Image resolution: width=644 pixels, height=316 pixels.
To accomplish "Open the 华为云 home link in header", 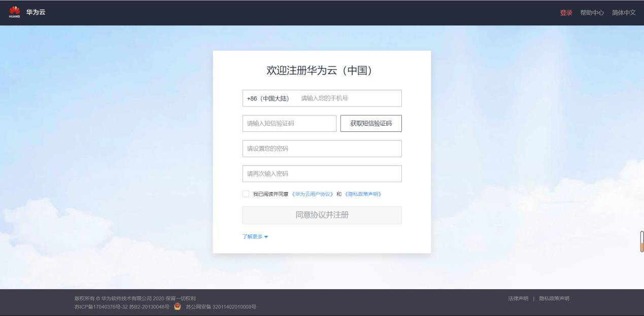I will (x=36, y=12).
